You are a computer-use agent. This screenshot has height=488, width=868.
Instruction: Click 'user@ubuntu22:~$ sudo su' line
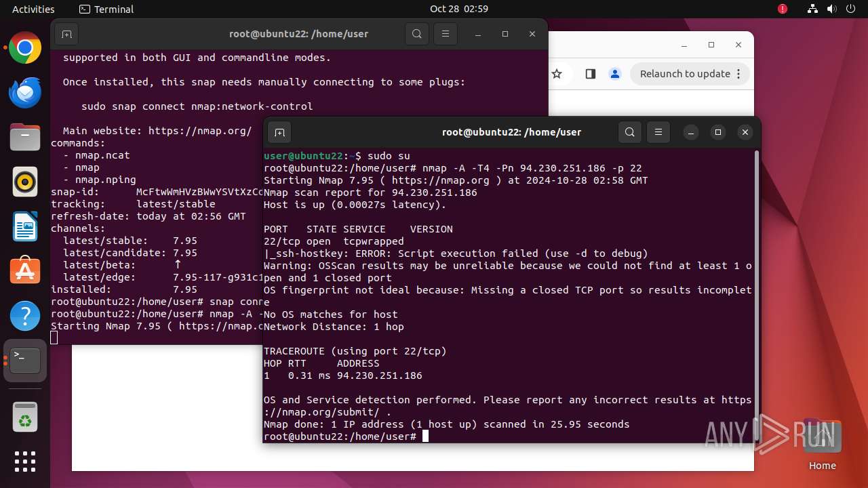[337, 156]
